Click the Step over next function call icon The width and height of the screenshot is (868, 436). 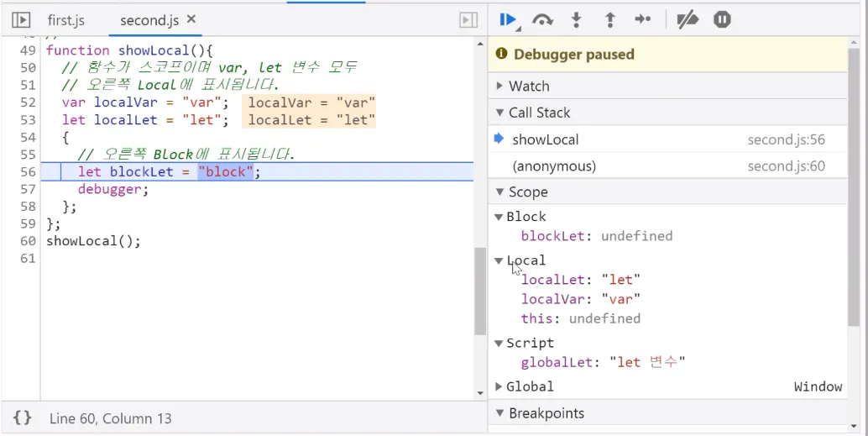click(542, 20)
